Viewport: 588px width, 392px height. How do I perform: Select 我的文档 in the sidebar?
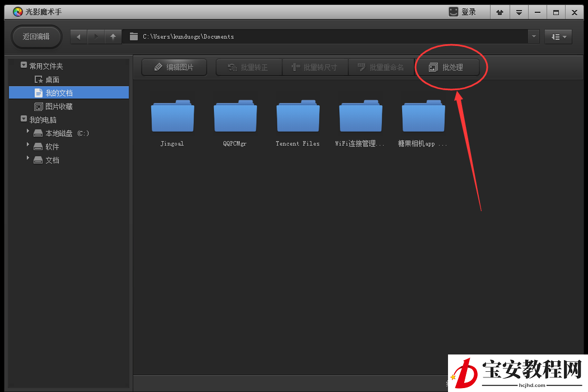click(x=69, y=92)
